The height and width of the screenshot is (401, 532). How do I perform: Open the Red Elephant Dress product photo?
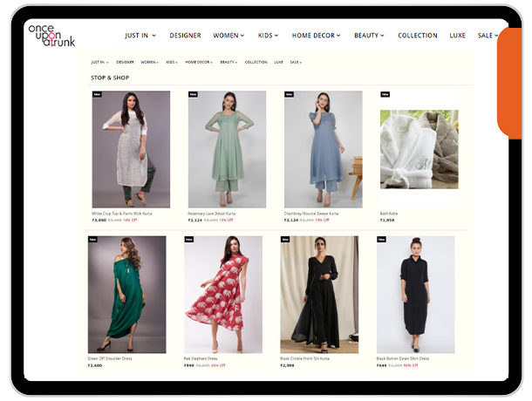click(223, 295)
